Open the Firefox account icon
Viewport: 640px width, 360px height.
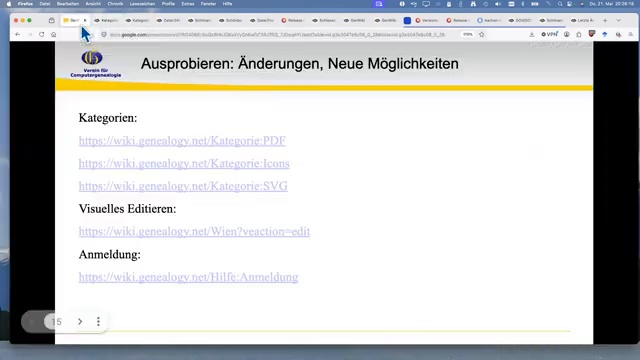click(567, 35)
